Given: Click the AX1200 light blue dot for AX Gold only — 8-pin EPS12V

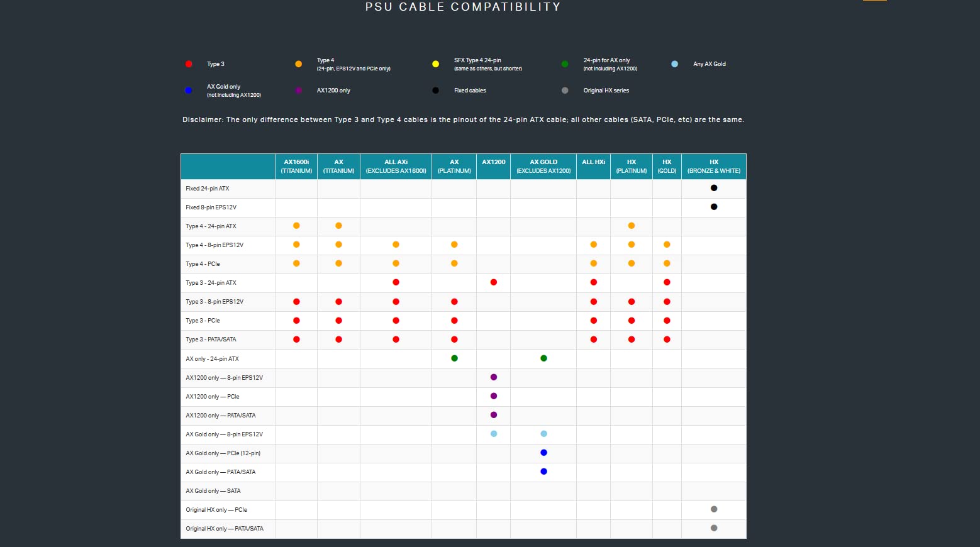Looking at the screenshot, I should (494, 434).
